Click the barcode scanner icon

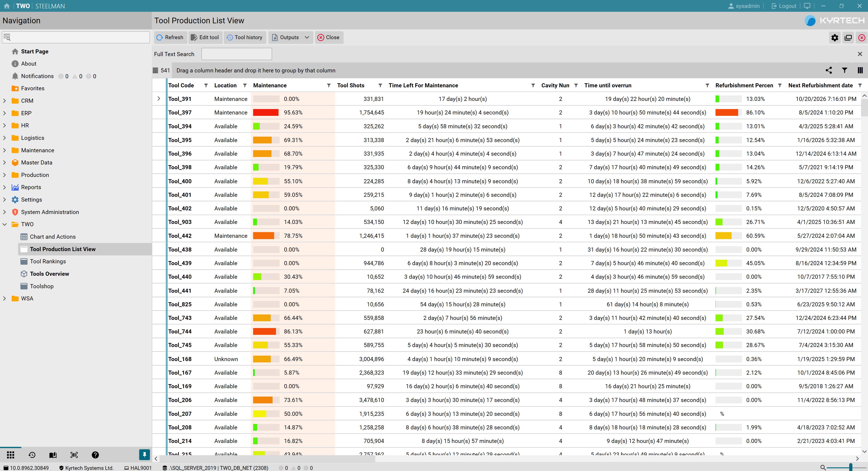[74, 455]
